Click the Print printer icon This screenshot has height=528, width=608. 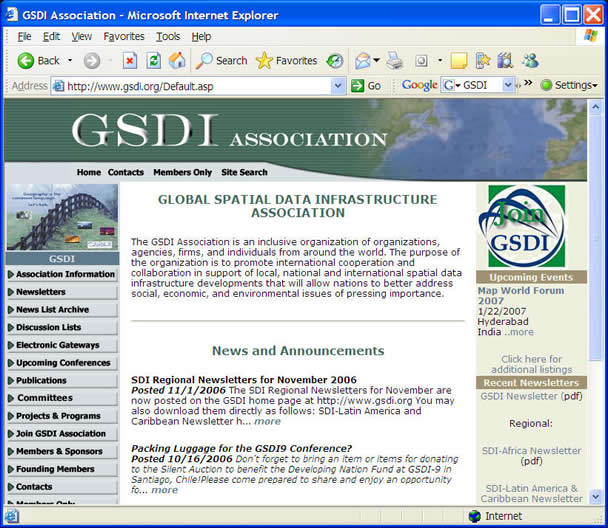pyautogui.click(x=395, y=61)
